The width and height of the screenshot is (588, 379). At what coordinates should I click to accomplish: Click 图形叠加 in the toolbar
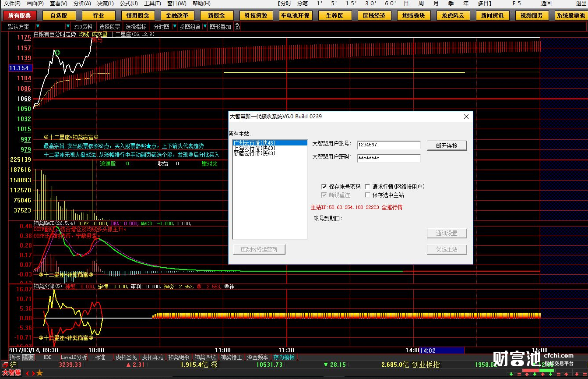(x=220, y=27)
